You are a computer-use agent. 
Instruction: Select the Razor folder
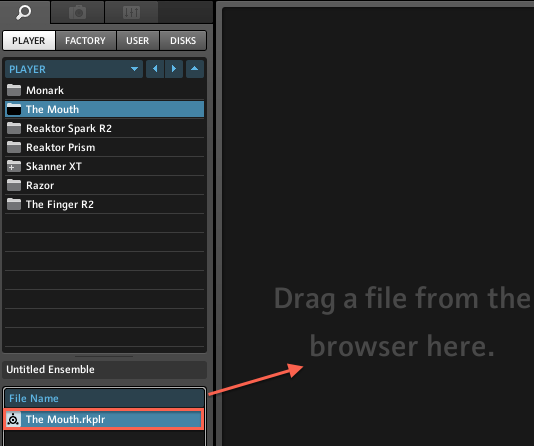(x=105, y=185)
